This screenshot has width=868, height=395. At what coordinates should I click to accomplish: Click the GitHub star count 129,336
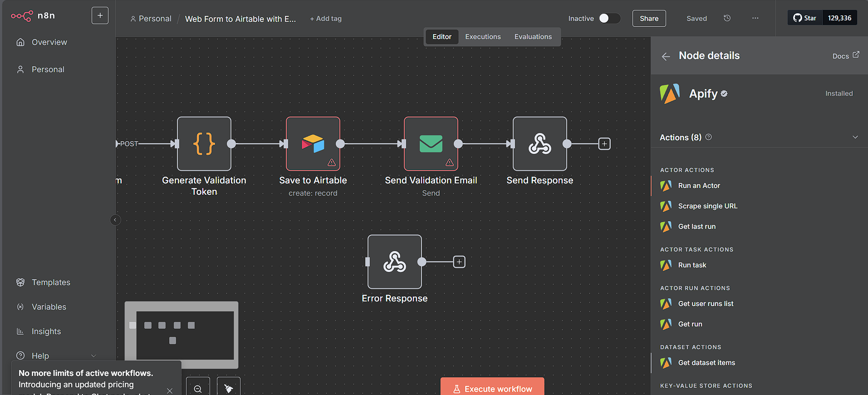tap(839, 18)
